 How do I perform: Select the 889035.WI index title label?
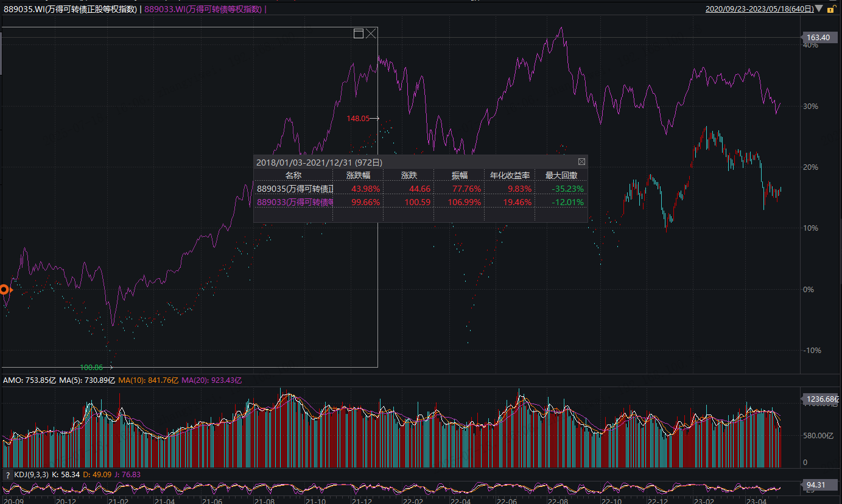[70, 9]
